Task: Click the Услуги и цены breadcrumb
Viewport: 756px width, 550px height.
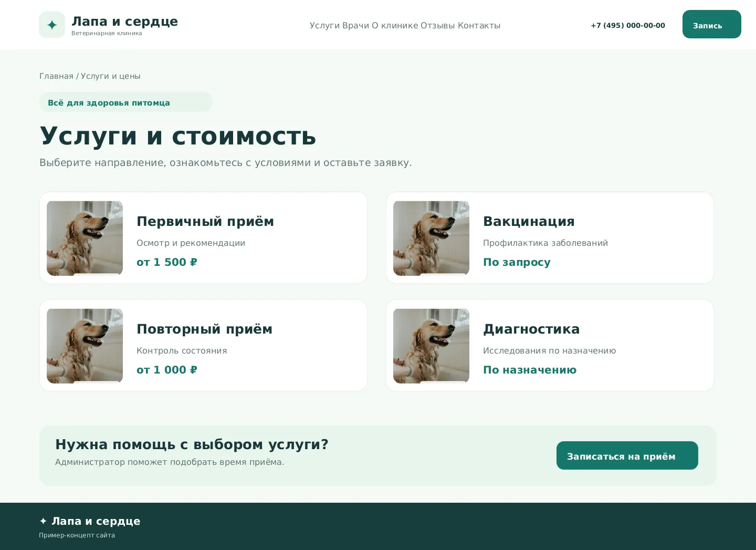Action: pos(111,76)
